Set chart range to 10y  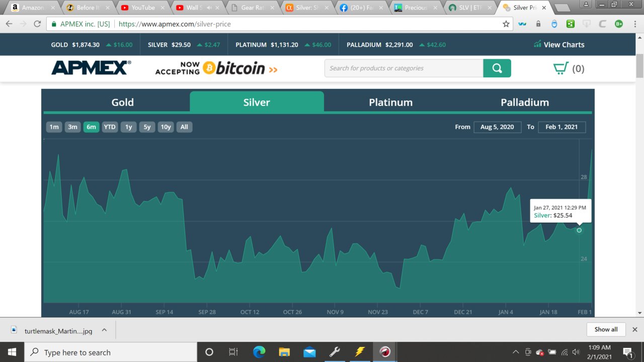[x=166, y=127]
